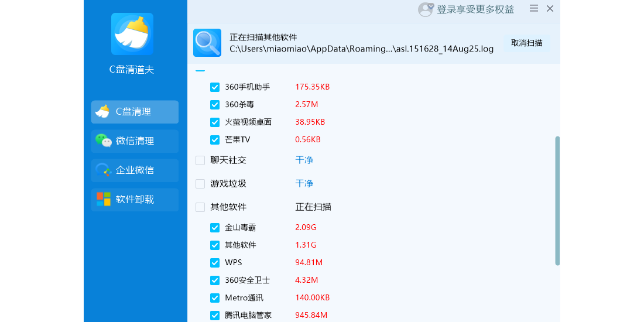Image resolution: width=644 pixels, height=322 pixels.
Task: Click the 140.00KB size value
Action: [313, 298]
